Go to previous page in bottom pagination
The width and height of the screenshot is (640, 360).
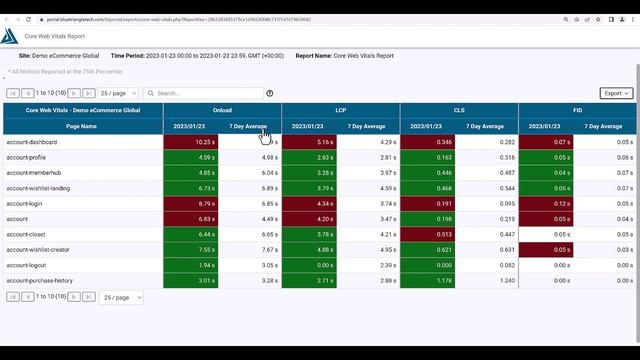[x=27, y=297]
